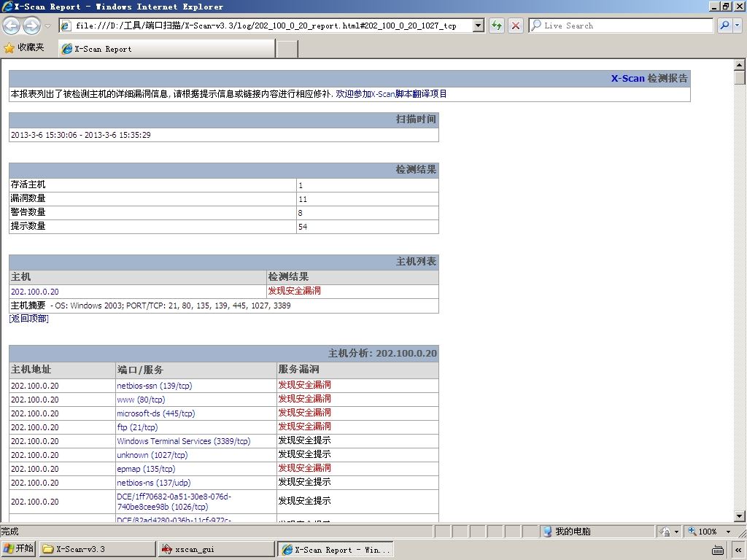
Task: Open DCE/1ff70682 (1026/tcp) service link
Action: pos(174,502)
